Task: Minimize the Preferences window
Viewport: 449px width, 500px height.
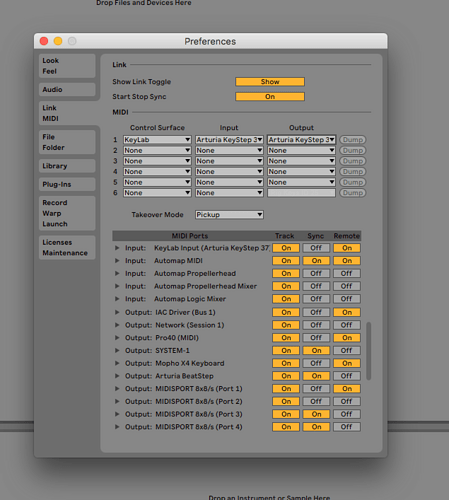Action: click(x=58, y=41)
